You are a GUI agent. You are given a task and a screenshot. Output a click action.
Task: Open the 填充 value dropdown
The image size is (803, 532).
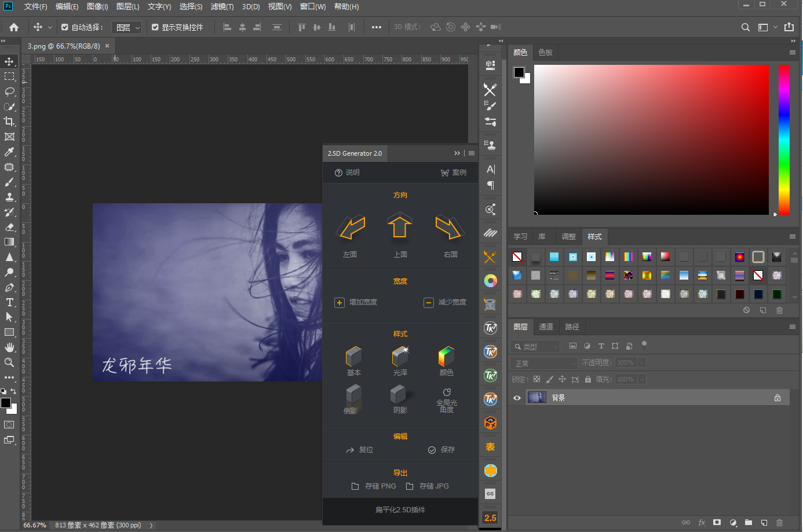(x=642, y=379)
